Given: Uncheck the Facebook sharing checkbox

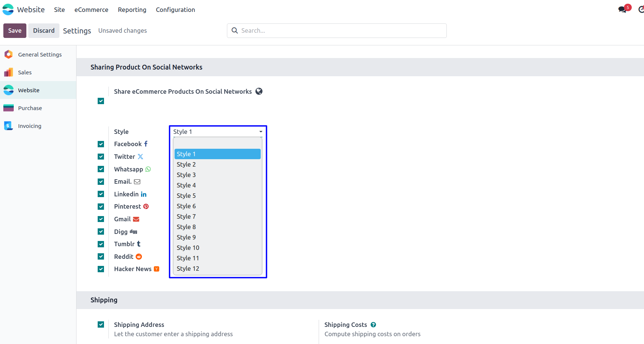Looking at the screenshot, I should [x=101, y=144].
